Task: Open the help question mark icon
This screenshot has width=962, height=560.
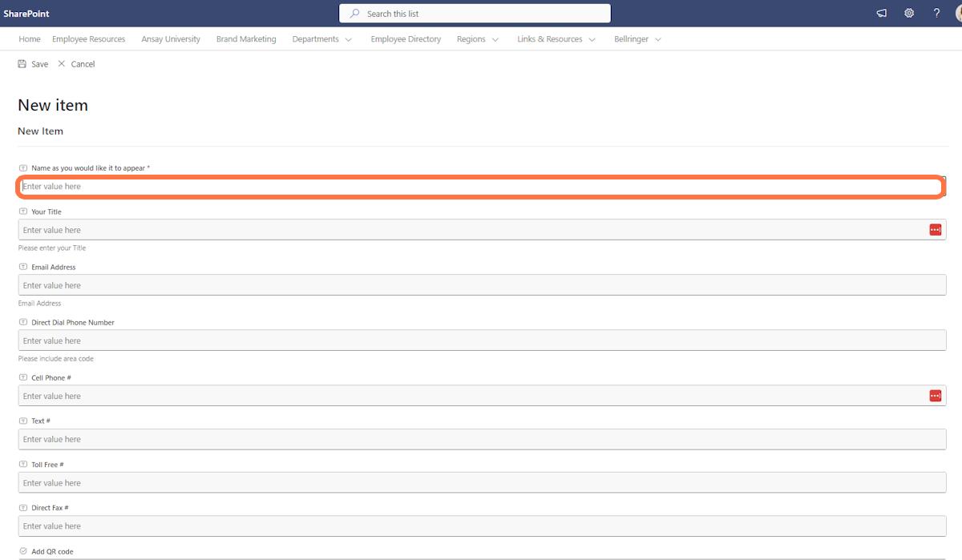Action: click(x=936, y=14)
